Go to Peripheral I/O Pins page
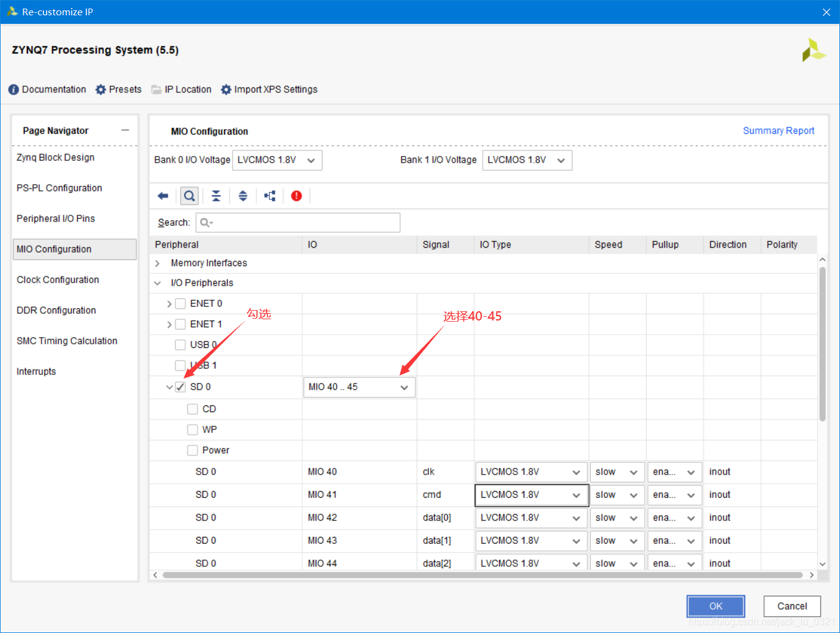The image size is (840, 633). (56, 218)
